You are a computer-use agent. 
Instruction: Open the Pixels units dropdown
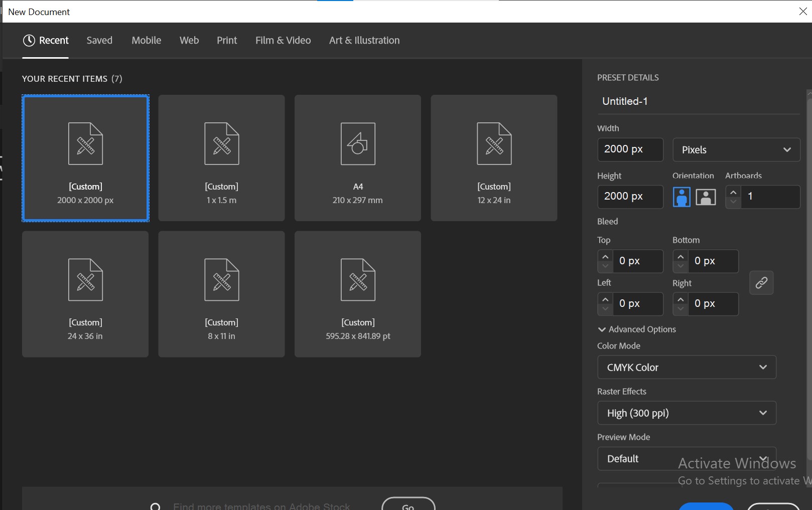pos(736,150)
